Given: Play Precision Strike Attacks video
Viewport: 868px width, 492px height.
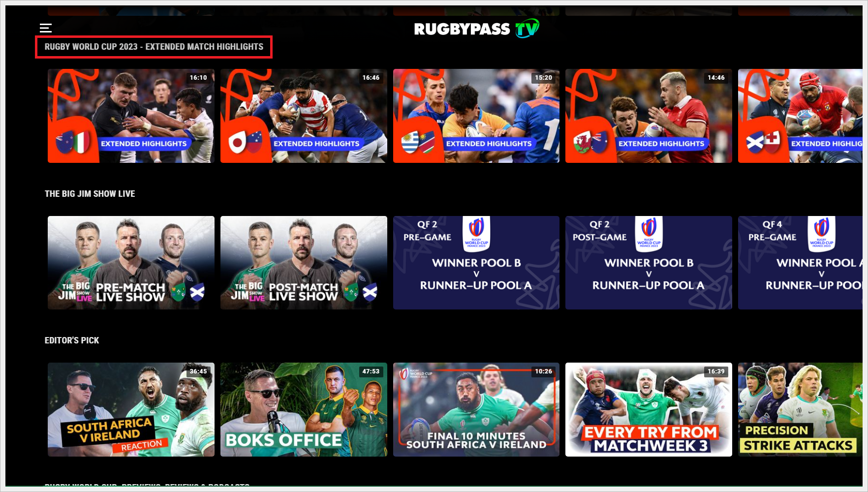Looking at the screenshot, I should click(x=800, y=410).
